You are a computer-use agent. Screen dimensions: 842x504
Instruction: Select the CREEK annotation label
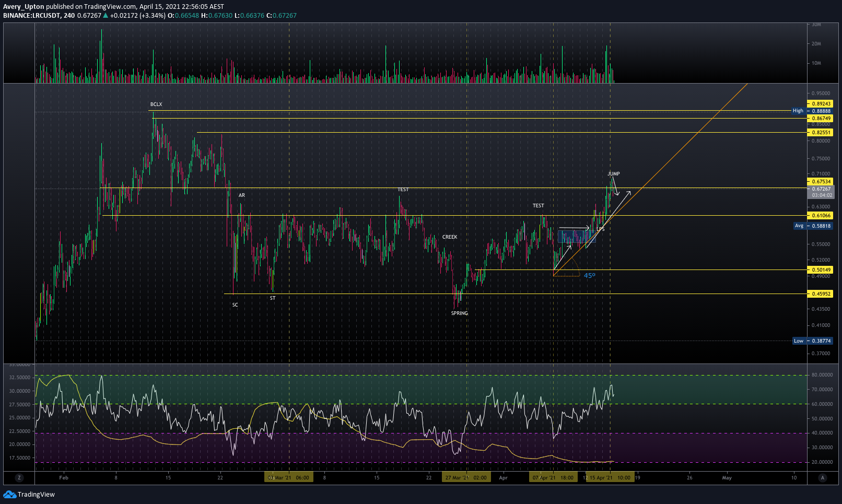click(x=450, y=237)
